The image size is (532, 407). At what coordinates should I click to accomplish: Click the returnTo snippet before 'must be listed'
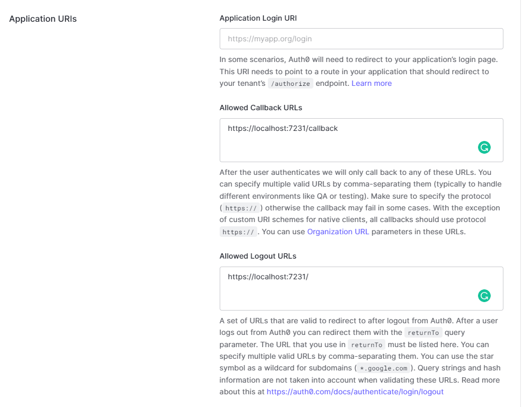366,344
